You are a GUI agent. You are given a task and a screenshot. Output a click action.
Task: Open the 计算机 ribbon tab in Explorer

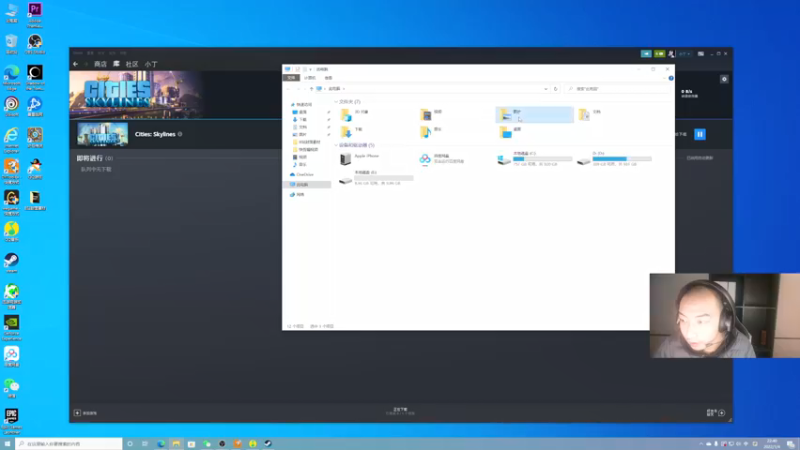pyautogui.click(x=310, y=78)
